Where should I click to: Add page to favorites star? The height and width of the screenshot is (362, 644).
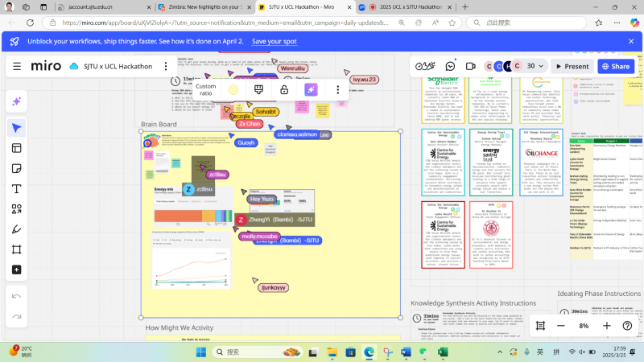click(452, 23)
